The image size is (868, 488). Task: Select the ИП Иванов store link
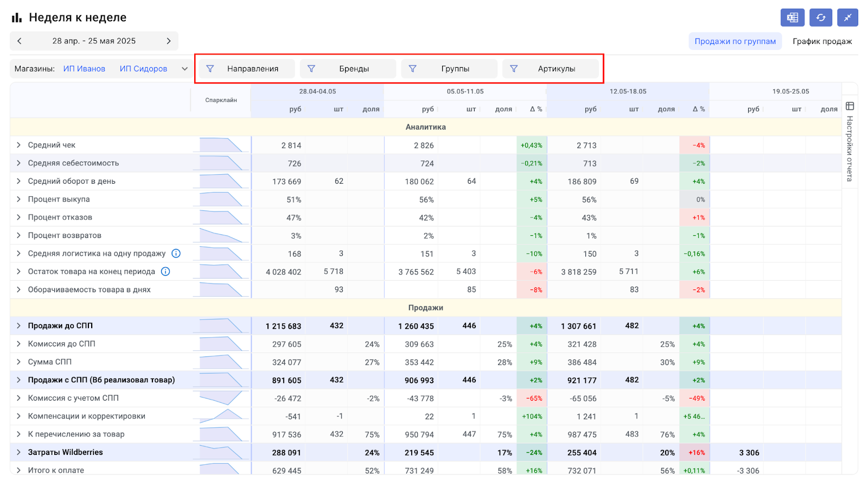[x=84, y=69]
